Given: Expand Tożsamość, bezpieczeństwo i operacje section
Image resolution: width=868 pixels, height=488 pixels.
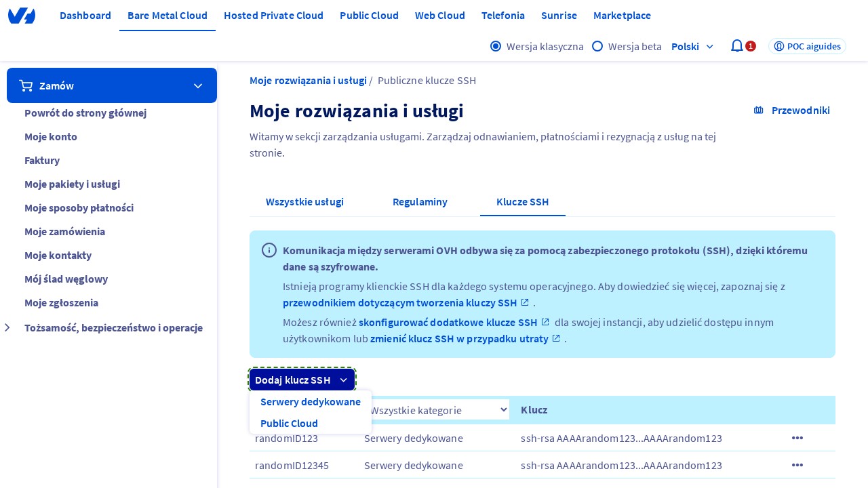Looking at the screenshot, I should click(x=7, y=328).
